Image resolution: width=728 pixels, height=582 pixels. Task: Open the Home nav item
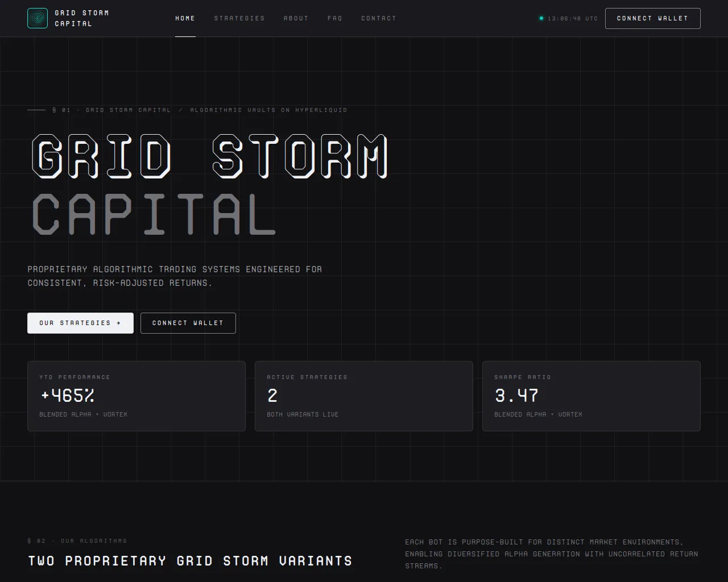click(x=185, y=18)
